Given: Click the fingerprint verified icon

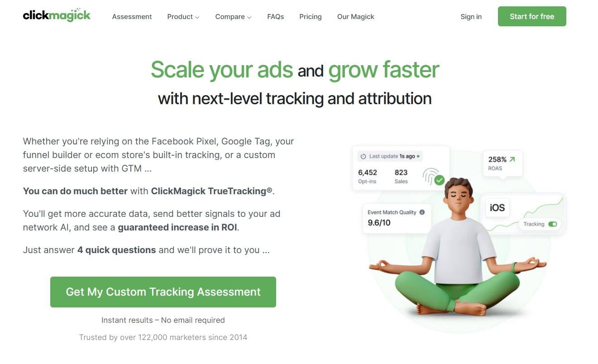Looking at the screenshot, I should coord(431,176).
